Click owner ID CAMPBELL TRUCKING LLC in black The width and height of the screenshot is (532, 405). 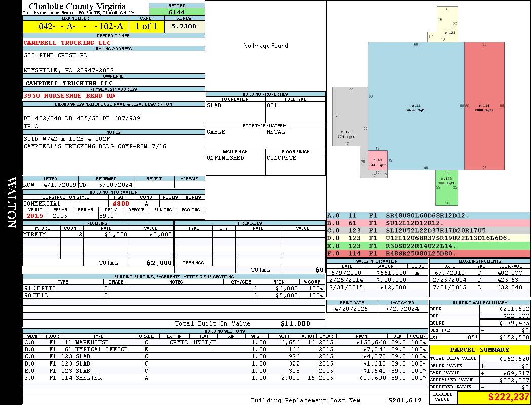[69, 83]
